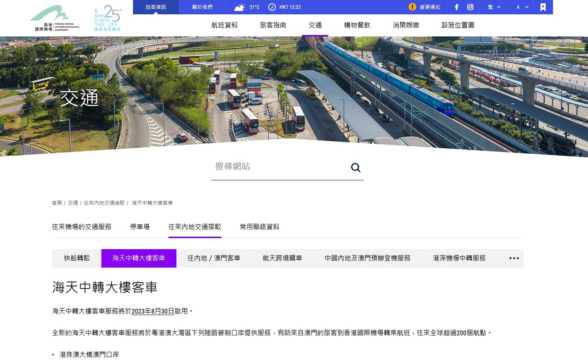The width and height of the screenshot is (588, 364).
Task: Click the 25th anniversary logo
Action: click(x=107, y=18)
